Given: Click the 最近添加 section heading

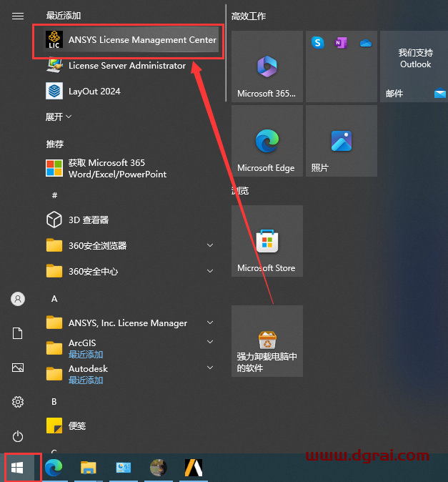Looking at the screenshot, I should pos(64,16).
